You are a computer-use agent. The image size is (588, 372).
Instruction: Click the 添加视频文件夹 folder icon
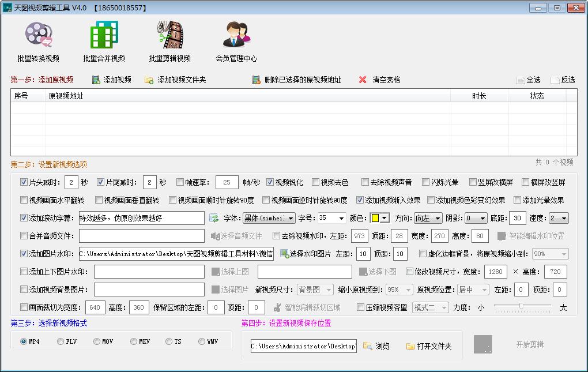click(149, 80)
